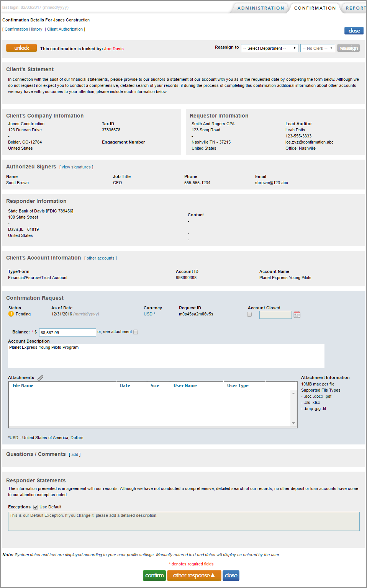Click the reassign button

pyautogui.click(x=348, y=48)
